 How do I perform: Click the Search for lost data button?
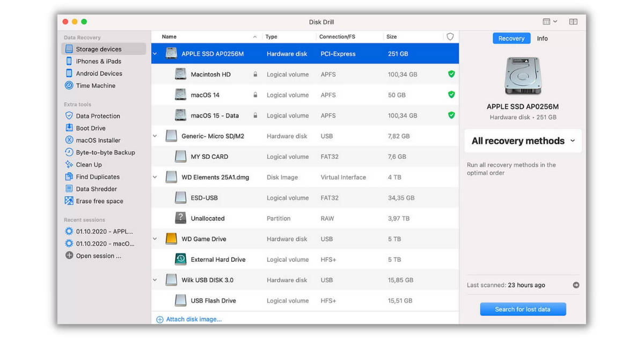pos(523,309)
